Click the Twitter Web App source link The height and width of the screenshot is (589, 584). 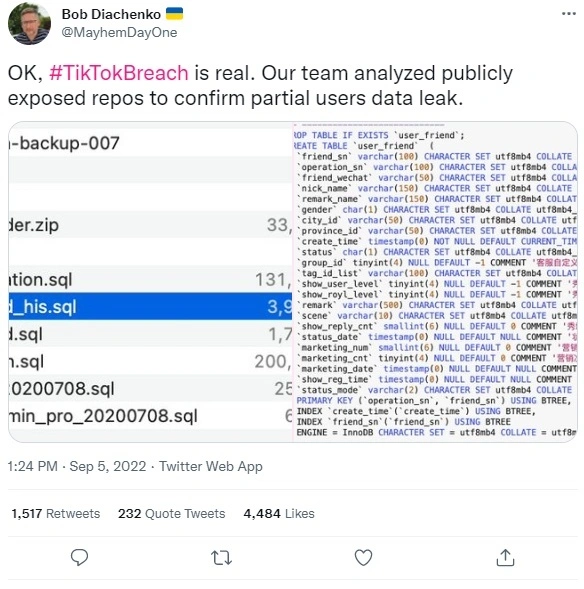point(211,466)
